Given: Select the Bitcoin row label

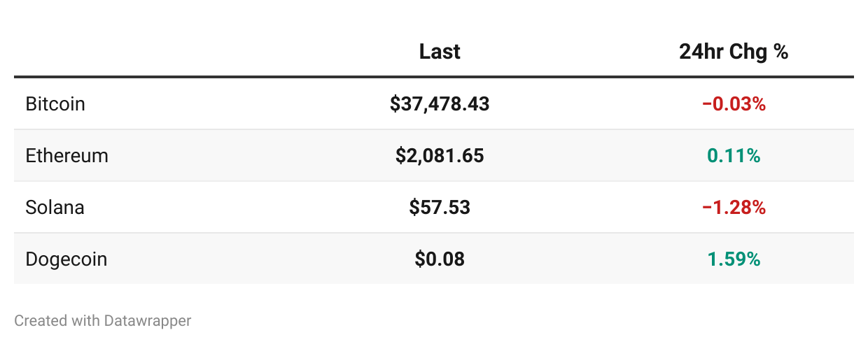Looking at the screenshot, I should 55,104.
